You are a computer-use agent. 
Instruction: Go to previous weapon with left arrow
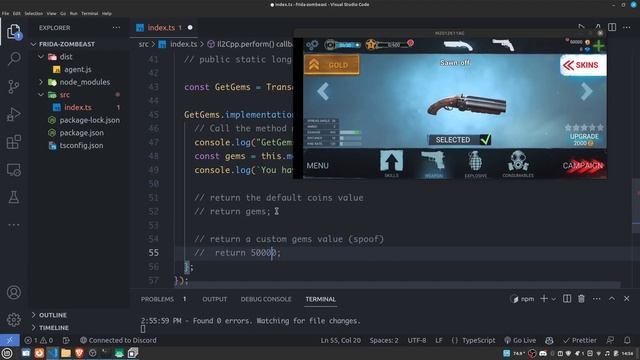(x=323, y=91)
